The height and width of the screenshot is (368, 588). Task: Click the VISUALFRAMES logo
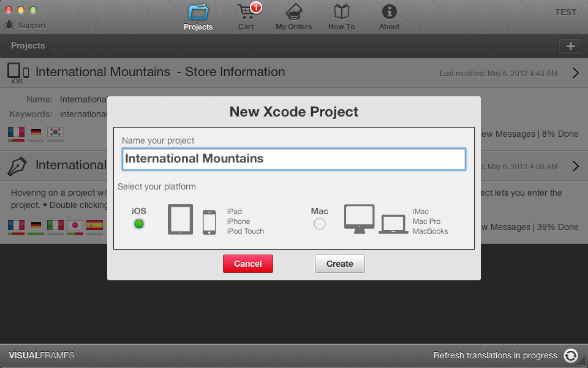(42, 355)
